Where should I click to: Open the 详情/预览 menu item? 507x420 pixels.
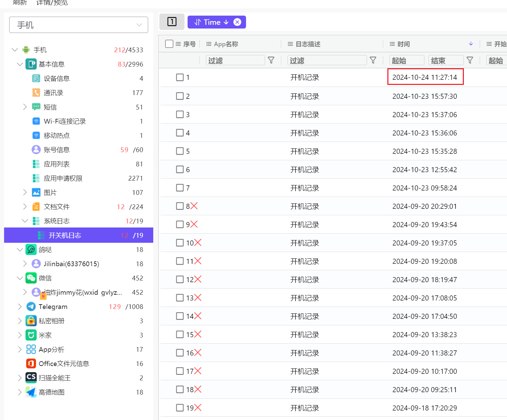coord(52,3)
